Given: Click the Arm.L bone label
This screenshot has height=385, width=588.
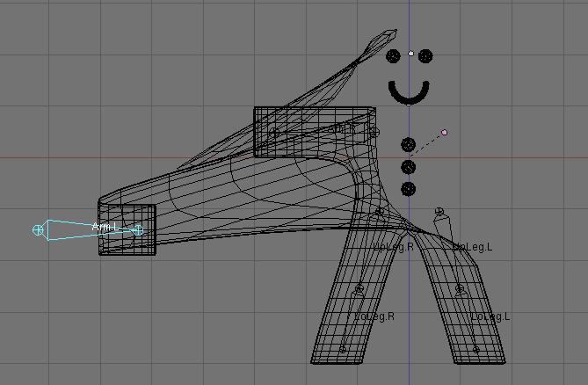Looking at the screenshot, I should [105, 227].
